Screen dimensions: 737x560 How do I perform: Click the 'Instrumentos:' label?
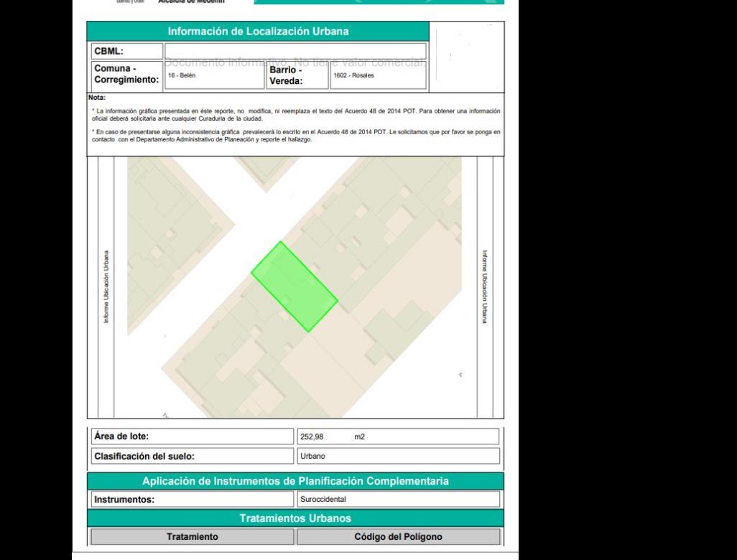[124, 500]
